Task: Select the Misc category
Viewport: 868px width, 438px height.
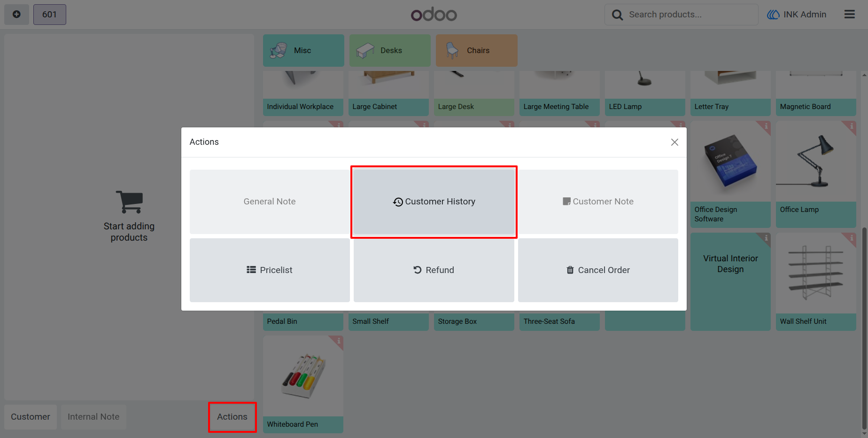Action: click(x=303, y=50)
